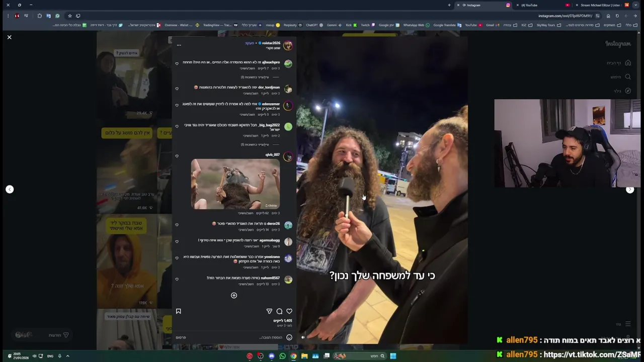Image resolution: width=644 pixels, height=362 pixels.
Task: Share the post with the paper-plane icon
Action: click(x=269, y=311)
